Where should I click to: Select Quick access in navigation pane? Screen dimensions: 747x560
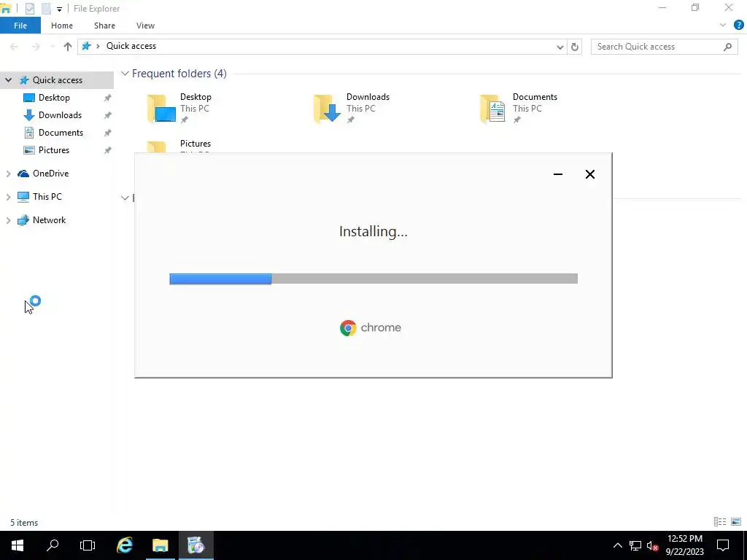click(x=57, y=80)
